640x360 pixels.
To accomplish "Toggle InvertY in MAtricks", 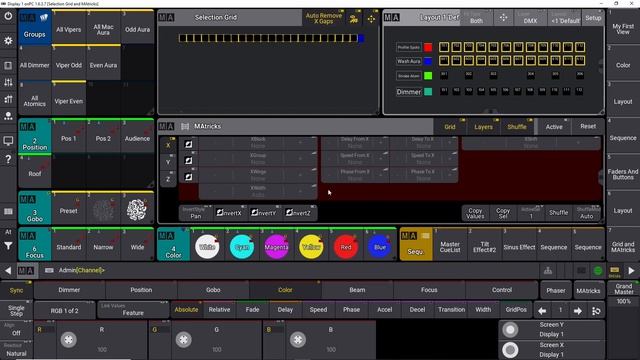I will [264, 213].
